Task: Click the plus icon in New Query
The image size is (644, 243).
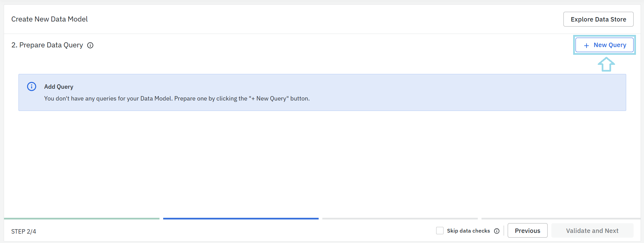Action: pyautogui.click(x=586, y=45)
